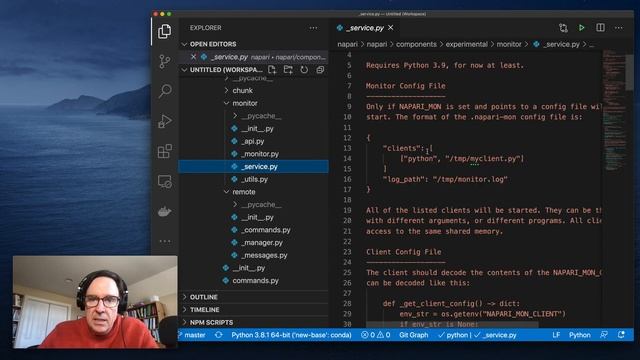
Task: Open Explorer panel more actions menu
Action: (313, 28)
